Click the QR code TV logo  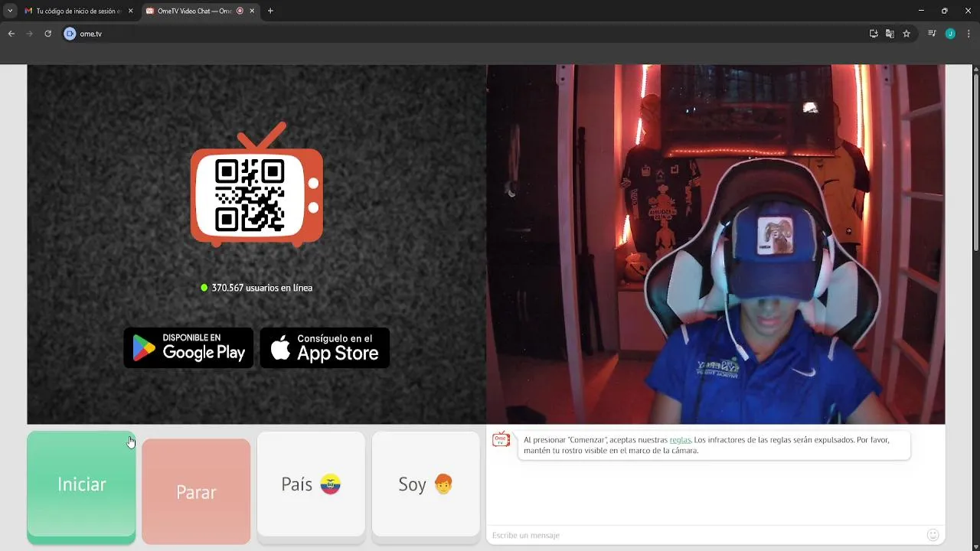coord(256,184)
